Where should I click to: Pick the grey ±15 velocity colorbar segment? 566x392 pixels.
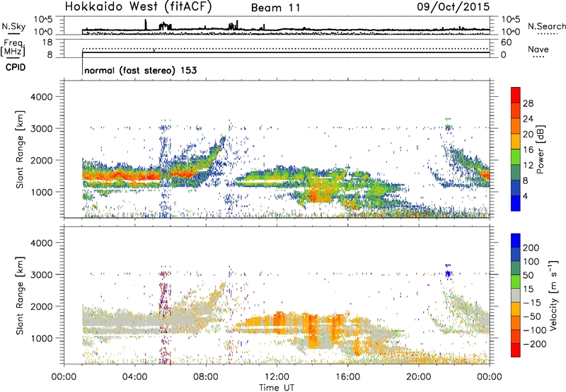coord(516,295)
